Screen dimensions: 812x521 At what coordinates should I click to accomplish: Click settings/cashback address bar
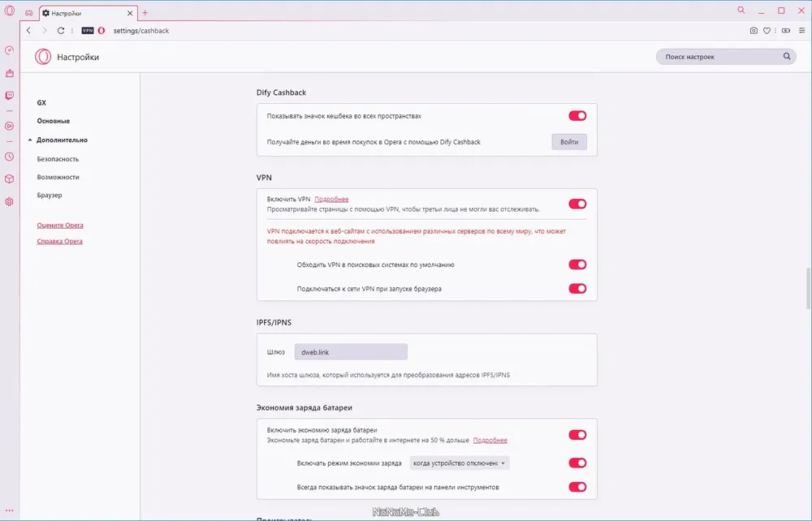pyautogui.click(x=141, y=31)
